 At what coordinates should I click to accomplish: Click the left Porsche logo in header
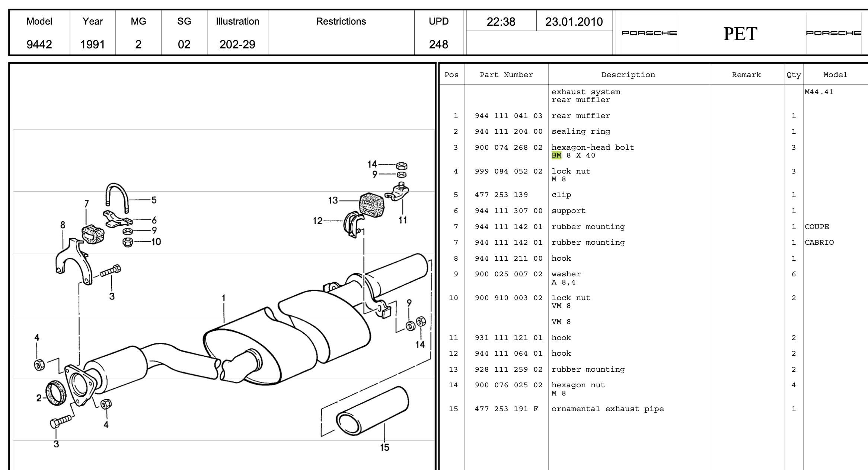click(x=649, y=33)
